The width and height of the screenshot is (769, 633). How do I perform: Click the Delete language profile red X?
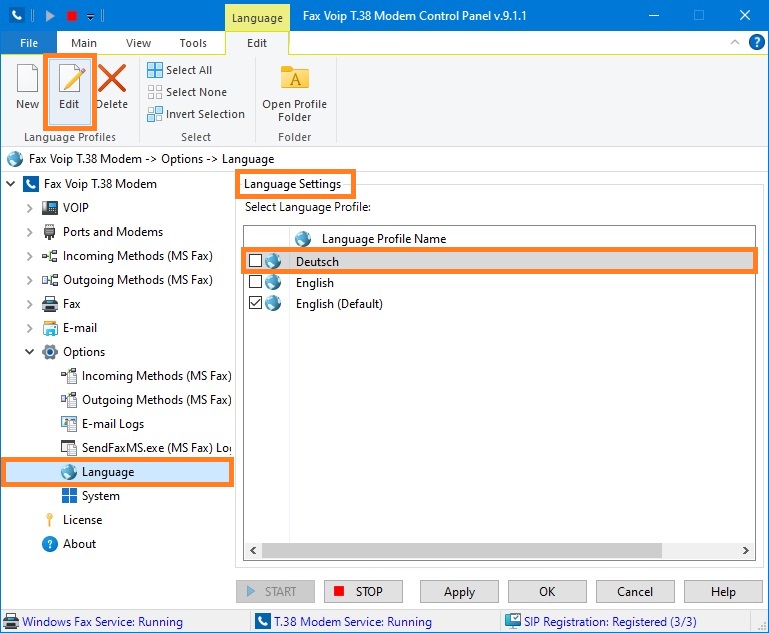click(x=112, y=78)
